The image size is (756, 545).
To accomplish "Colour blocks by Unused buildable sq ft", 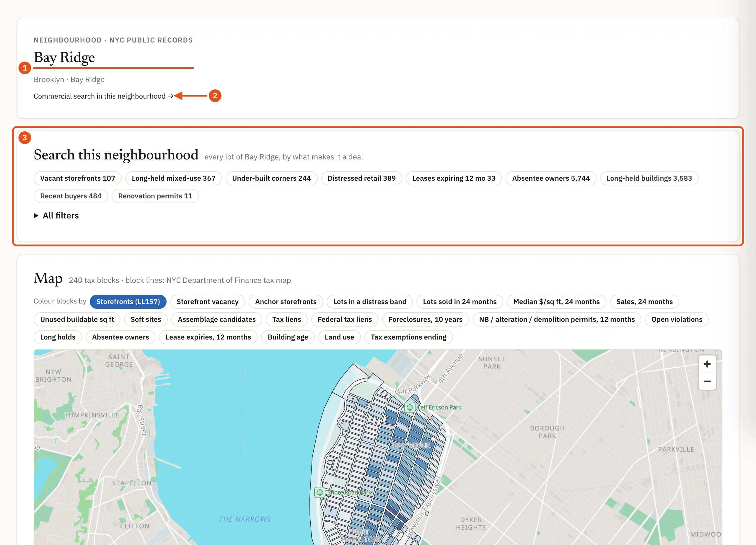I will pos(77,319).
